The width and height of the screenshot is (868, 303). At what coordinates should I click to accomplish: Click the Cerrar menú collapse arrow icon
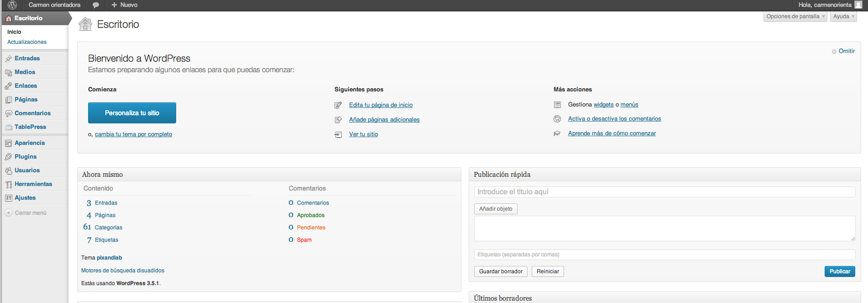pyautogui.click(x=8, y=213)
